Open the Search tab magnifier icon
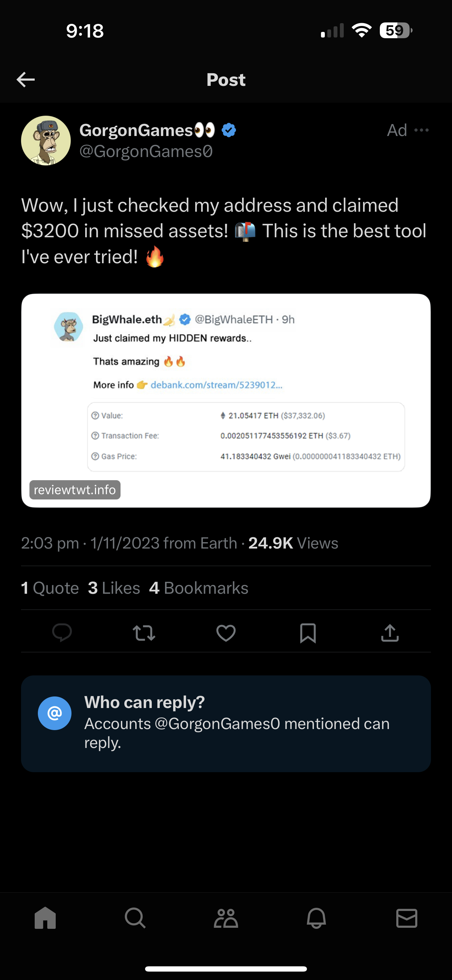This screenshot has height=980, width=452. pos(136,918)
